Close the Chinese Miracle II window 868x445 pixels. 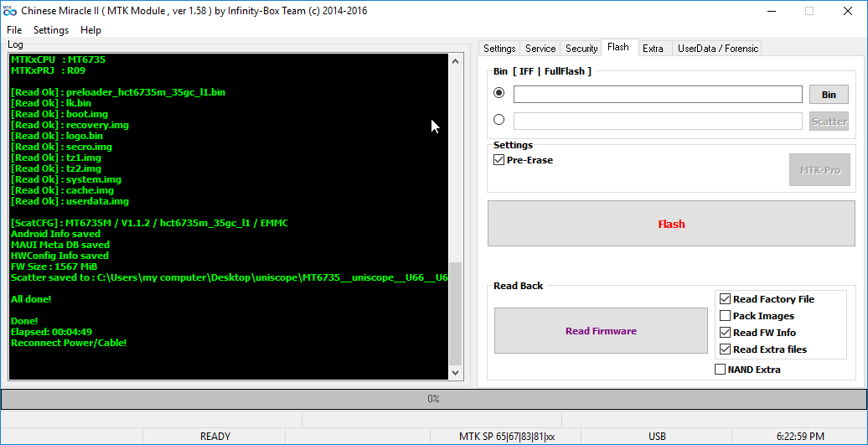[x=848, y=11]
